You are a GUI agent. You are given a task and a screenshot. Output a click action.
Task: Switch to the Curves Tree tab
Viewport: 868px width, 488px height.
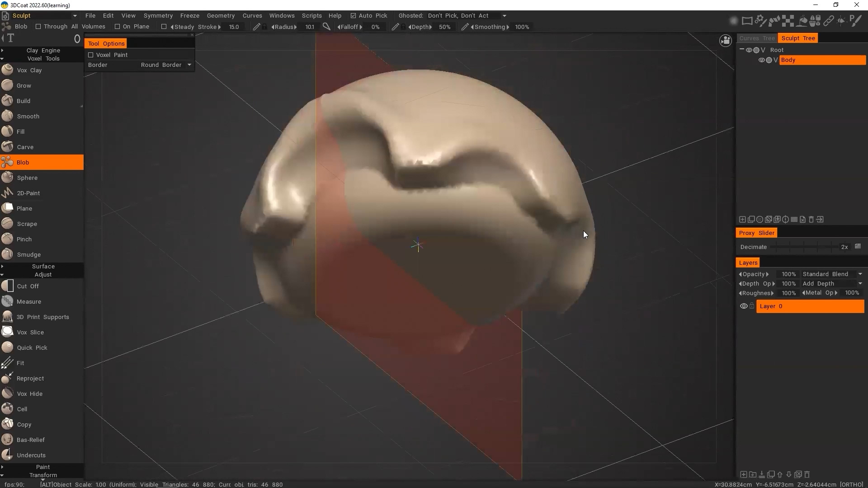[x=757, y=38]
